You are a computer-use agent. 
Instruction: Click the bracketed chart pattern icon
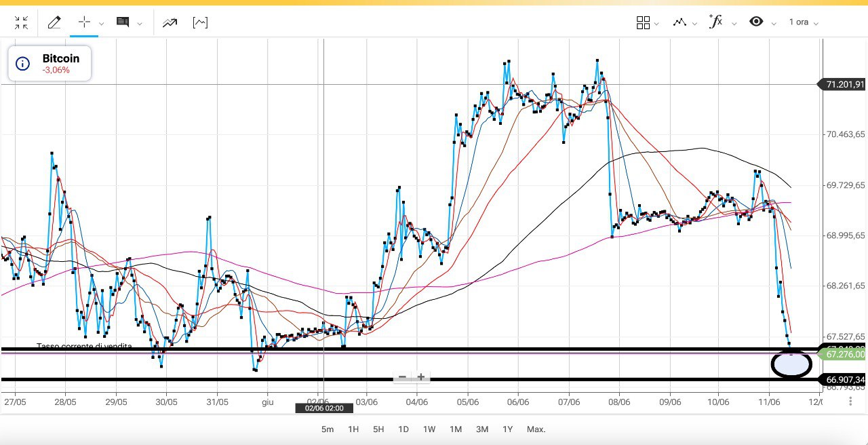tap(200, 22)
